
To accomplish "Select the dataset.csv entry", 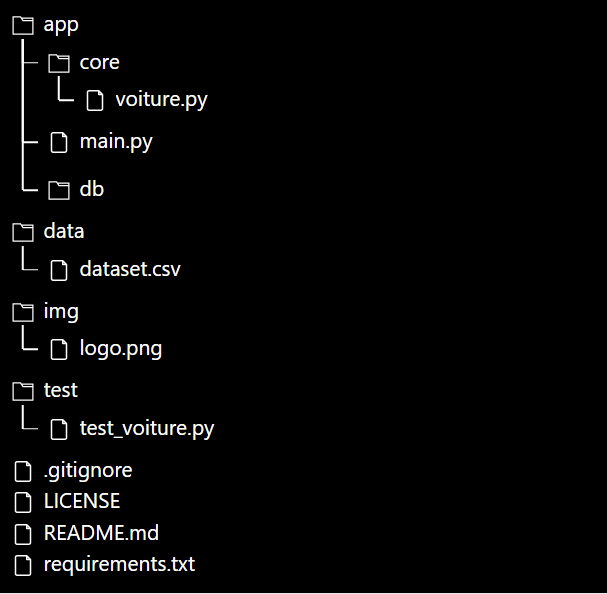I will (x=130, y=269).
